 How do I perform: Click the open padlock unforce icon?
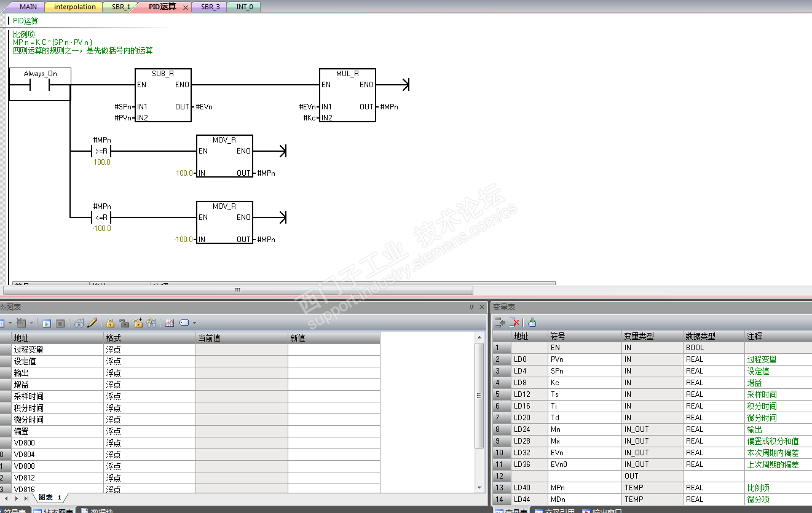(124, 323)
